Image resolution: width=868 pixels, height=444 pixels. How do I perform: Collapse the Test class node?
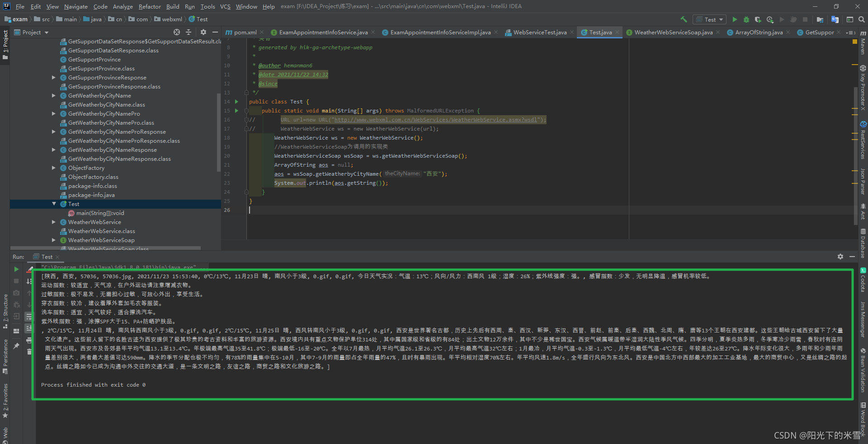click(54, 204)
